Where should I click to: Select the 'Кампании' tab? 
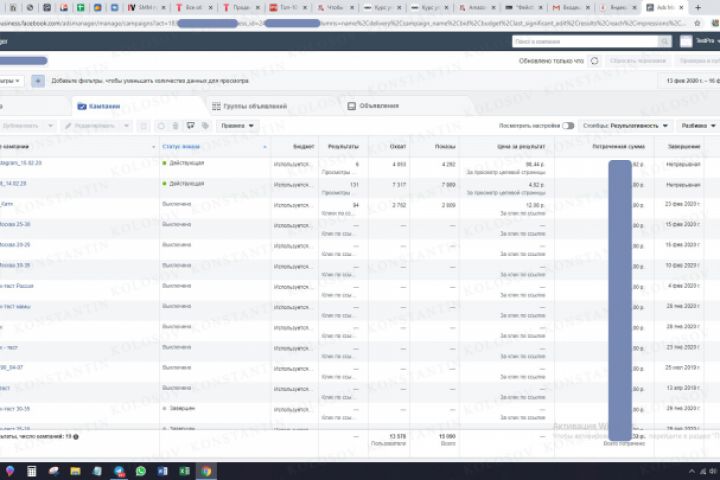point(99,106)
